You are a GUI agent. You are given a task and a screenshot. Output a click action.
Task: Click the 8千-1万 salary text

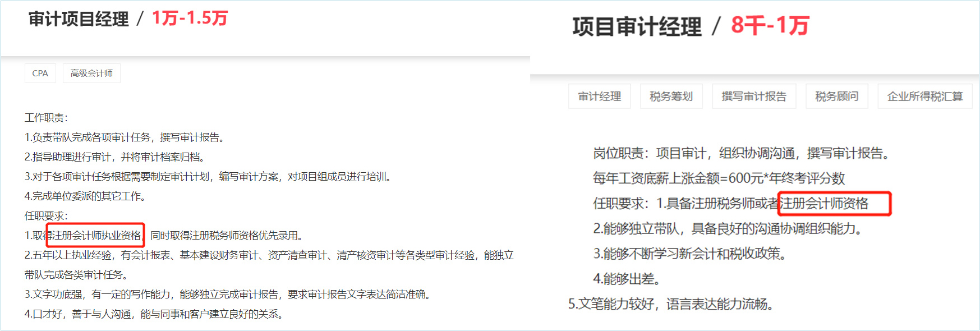[770, 26]
